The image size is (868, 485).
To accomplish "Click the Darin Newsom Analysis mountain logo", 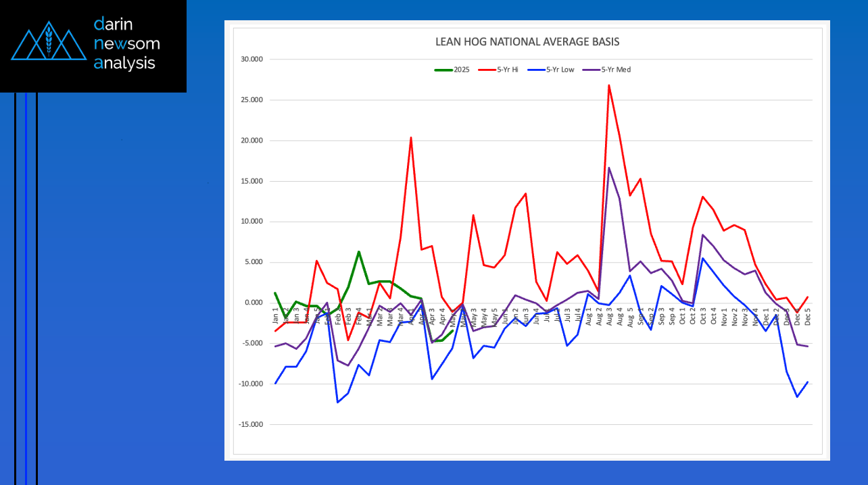I will point(47,42).
